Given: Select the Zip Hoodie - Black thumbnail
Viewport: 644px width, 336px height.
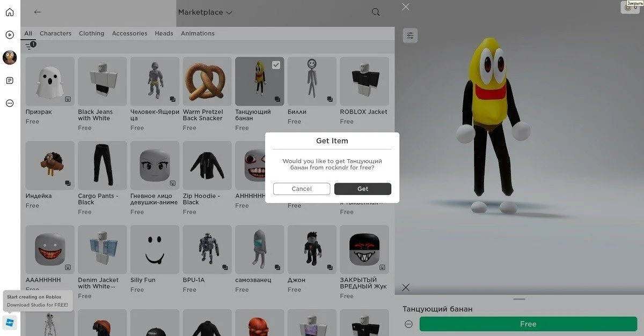Looking at the screenshot, I should coord(207,165).
